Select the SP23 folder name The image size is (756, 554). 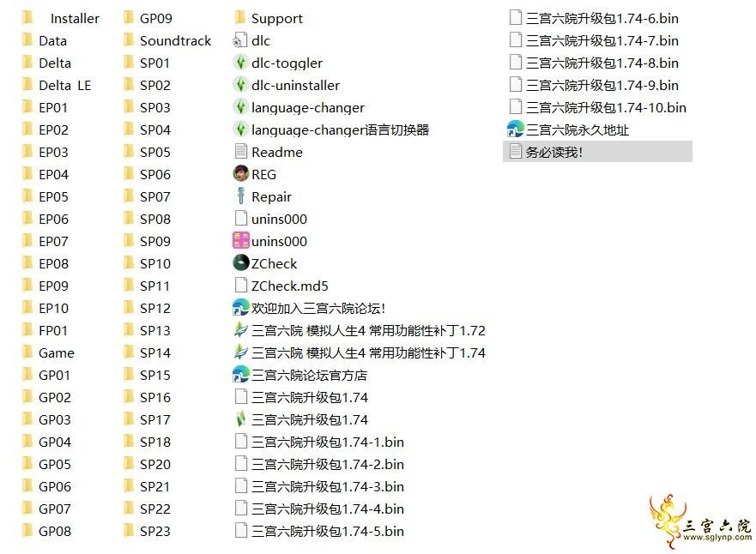pos(154,532)
